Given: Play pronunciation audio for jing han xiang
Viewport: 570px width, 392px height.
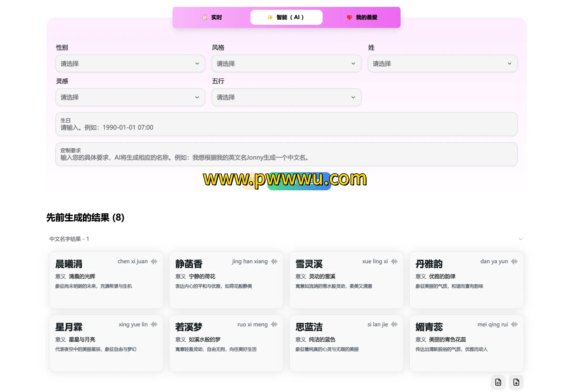Looking at the screenshot, I should tap(274, 261).
